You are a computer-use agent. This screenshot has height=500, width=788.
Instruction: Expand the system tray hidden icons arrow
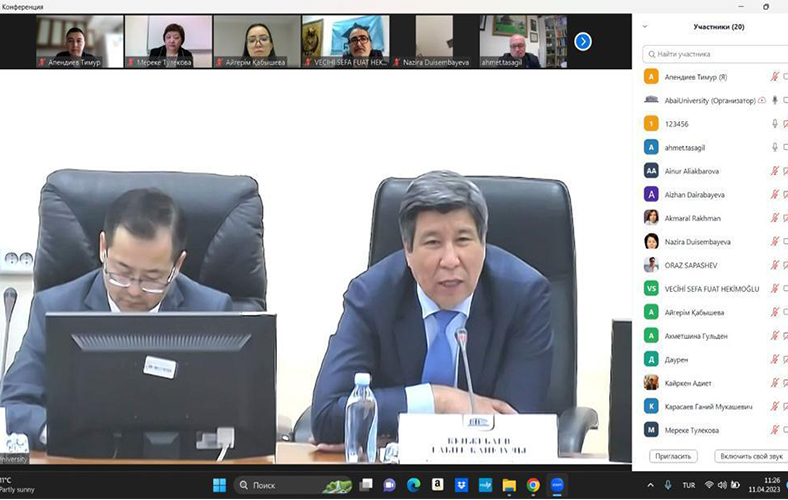[x=651, y=485]
